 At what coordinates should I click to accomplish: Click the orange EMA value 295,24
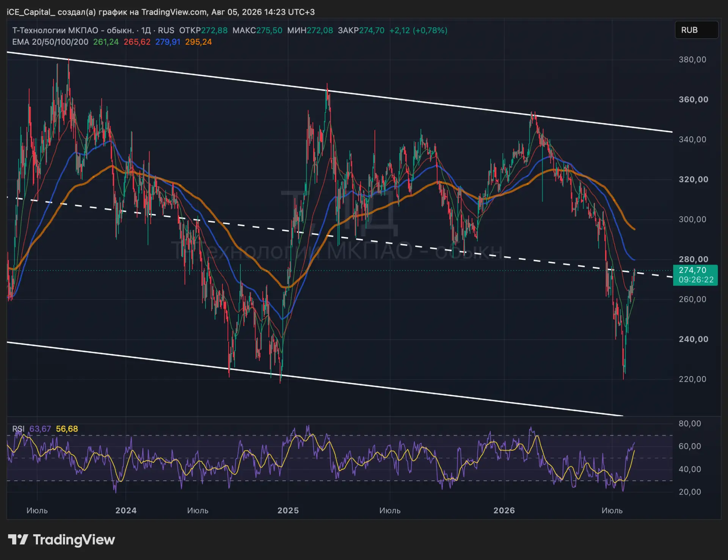198,42
